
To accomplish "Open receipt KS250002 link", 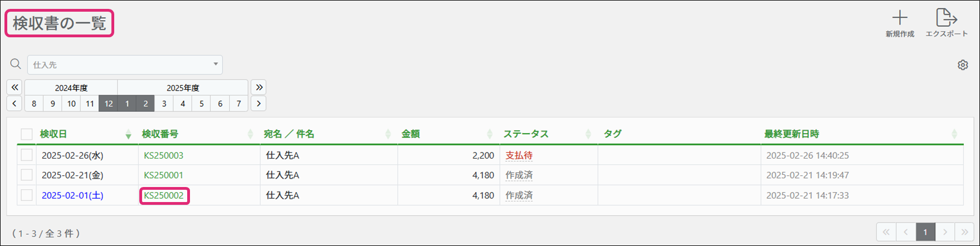I will tap(163, 195).
